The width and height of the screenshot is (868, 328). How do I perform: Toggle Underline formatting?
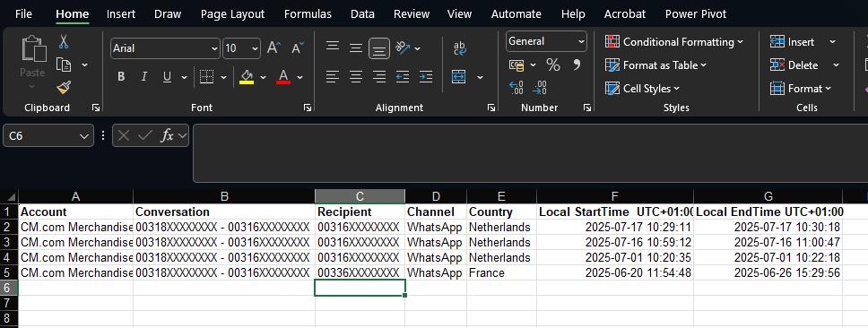click(x=167, y=77)
